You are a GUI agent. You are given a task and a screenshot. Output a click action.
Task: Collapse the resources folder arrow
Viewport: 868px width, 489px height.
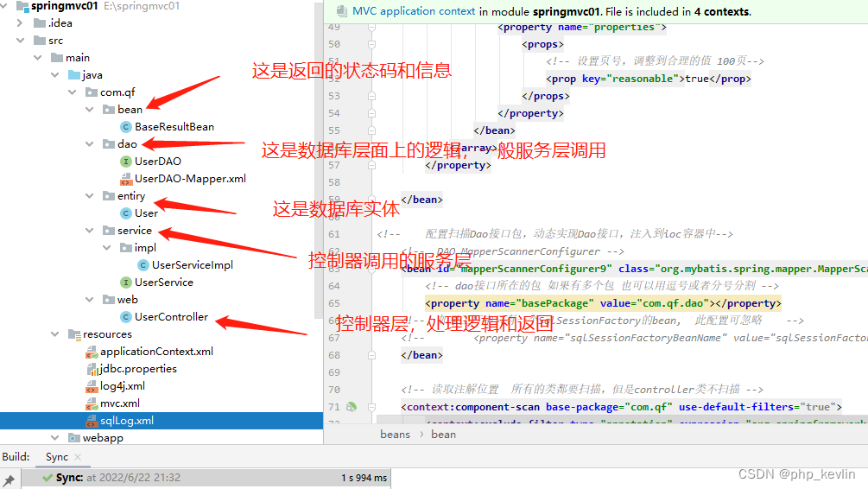coord(54,334)
